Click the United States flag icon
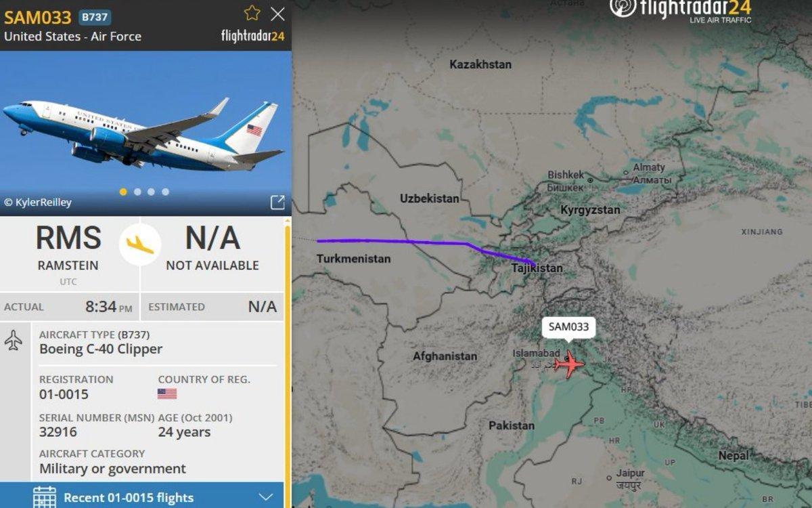The width and height of the screenshot is (812, 508). [167, 394]
